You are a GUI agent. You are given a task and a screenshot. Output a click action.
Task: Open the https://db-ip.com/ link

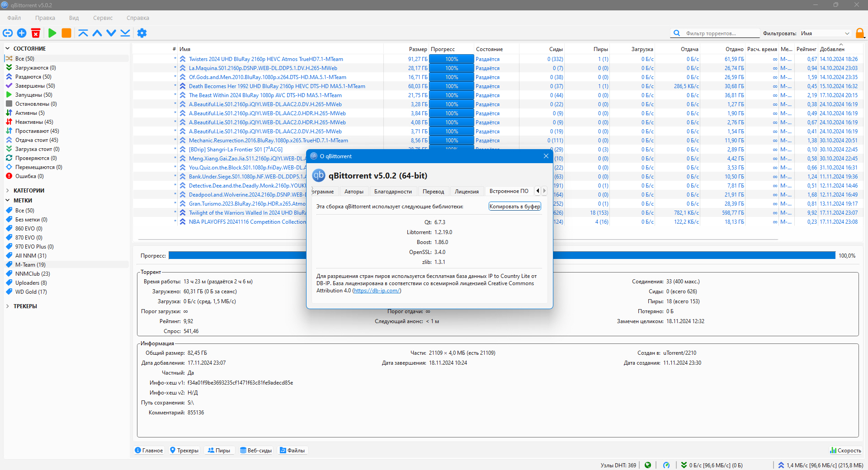click(x=377, y=291)
